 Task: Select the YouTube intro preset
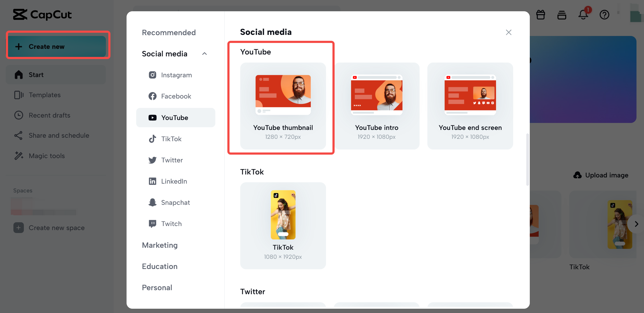(377, 106)
